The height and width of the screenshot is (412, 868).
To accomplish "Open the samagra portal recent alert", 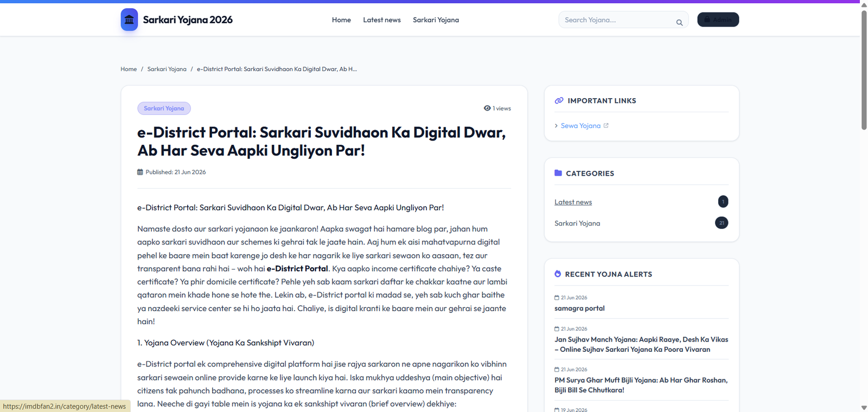I will click(579, 308).
